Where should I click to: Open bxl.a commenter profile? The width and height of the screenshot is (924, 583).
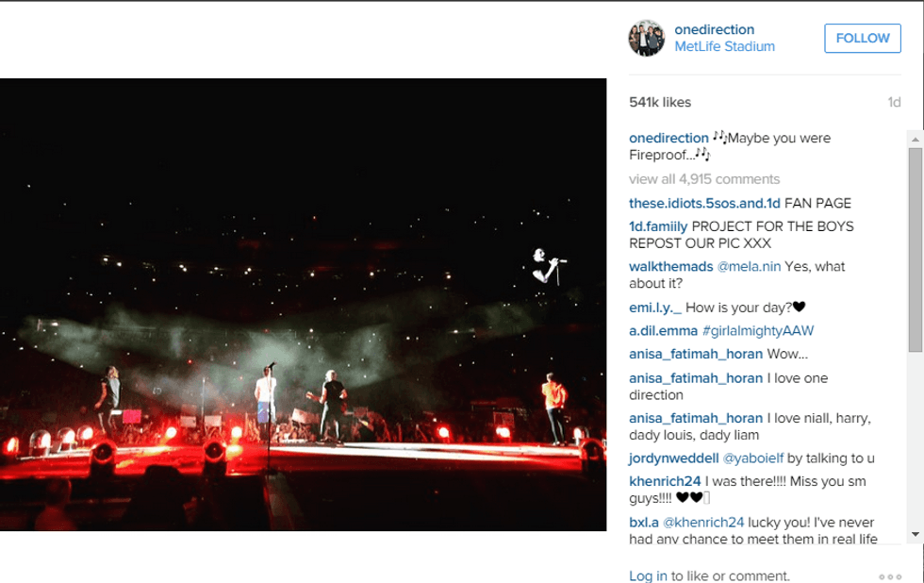[644, 523]
